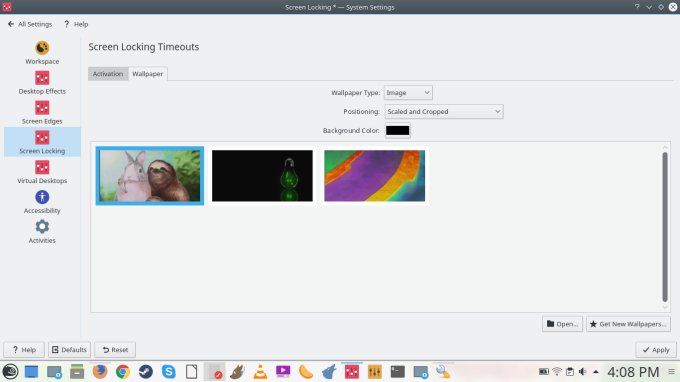Image resolution: width=680 pixels, height=382 pixels.
Task: Open the panel hamburger menu
Action: (671, 372)
